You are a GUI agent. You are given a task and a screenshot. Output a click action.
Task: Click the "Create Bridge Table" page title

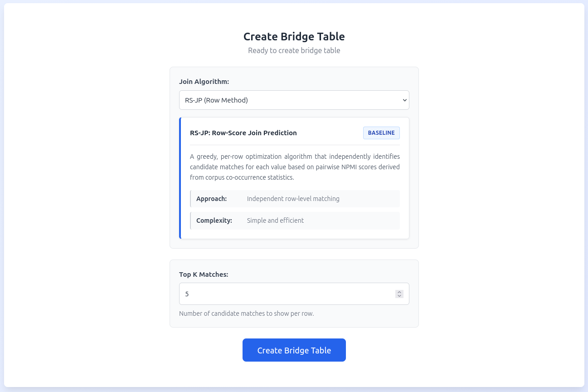[294, 37]
